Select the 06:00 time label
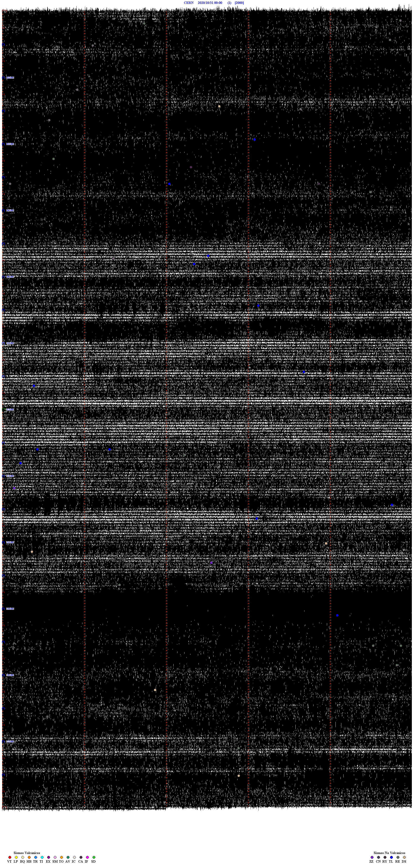This screenshot has height=868, width=414. click(10, 210)
